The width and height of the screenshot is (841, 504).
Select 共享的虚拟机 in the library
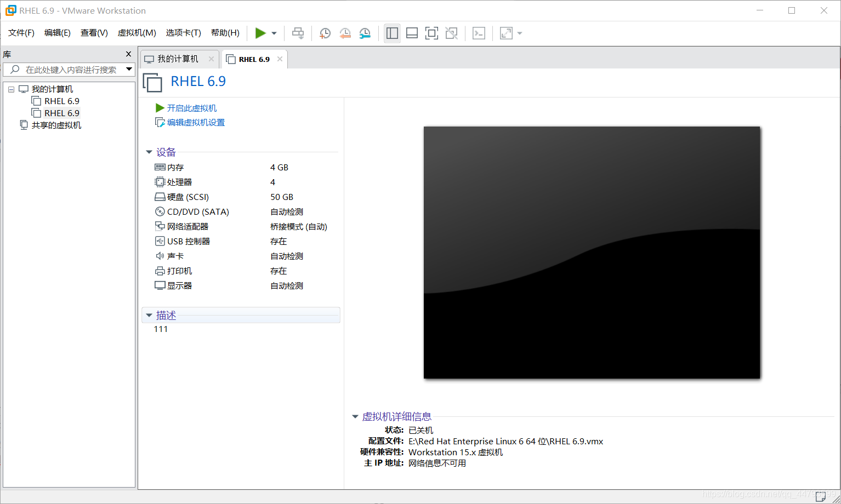pos(56,125)
